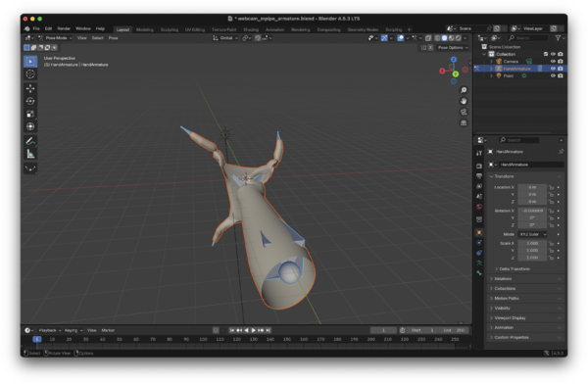Open the Pose menu in viewport
Screen dimensions: 588x384
(x=114, y=38)
